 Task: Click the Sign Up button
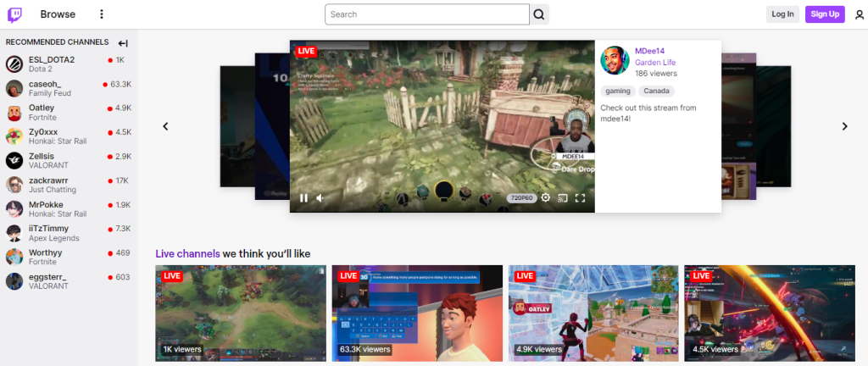coord(825,14)
